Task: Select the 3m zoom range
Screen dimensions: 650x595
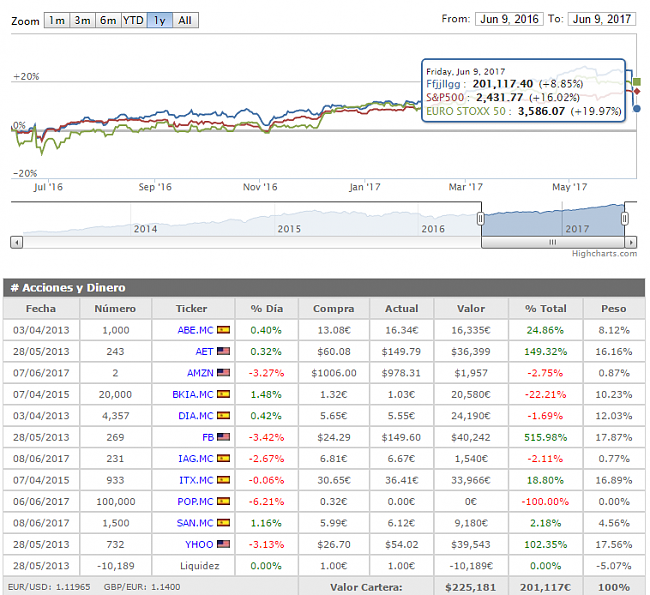Action: click(82, 20)
